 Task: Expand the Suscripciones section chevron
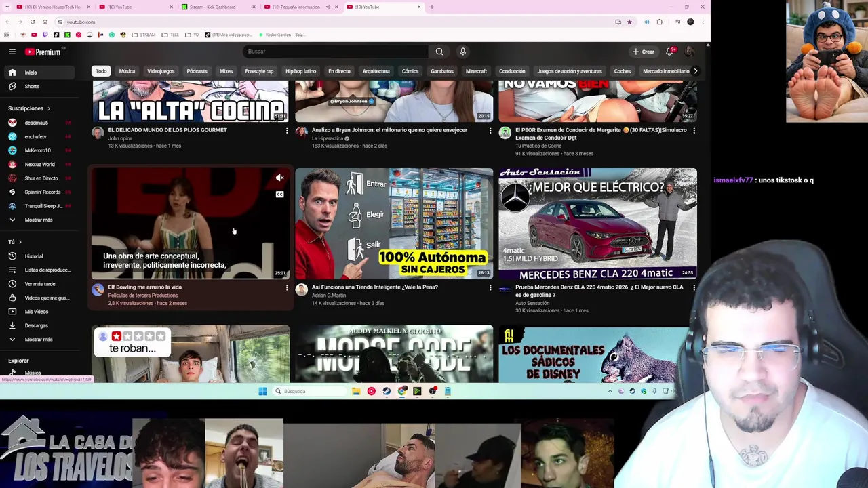[x=48, y=108]
